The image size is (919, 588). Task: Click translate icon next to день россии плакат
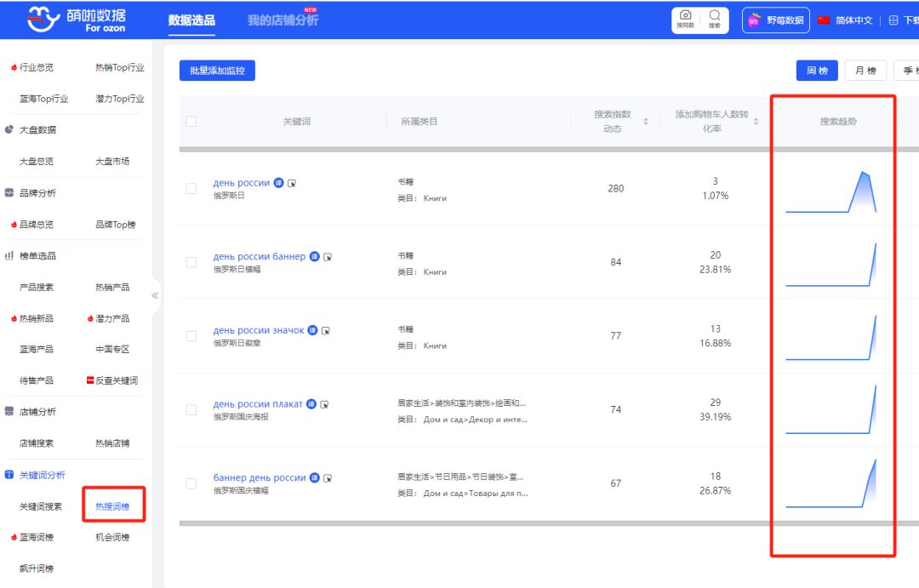[x=311, y=404]
